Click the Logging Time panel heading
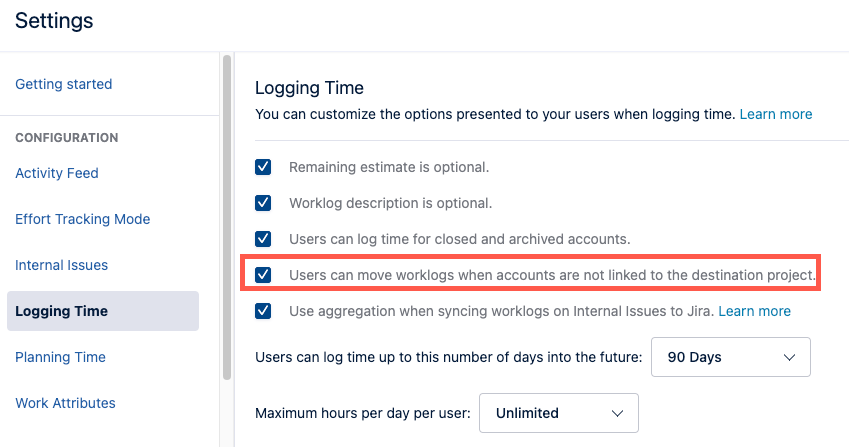 point(309,88)
